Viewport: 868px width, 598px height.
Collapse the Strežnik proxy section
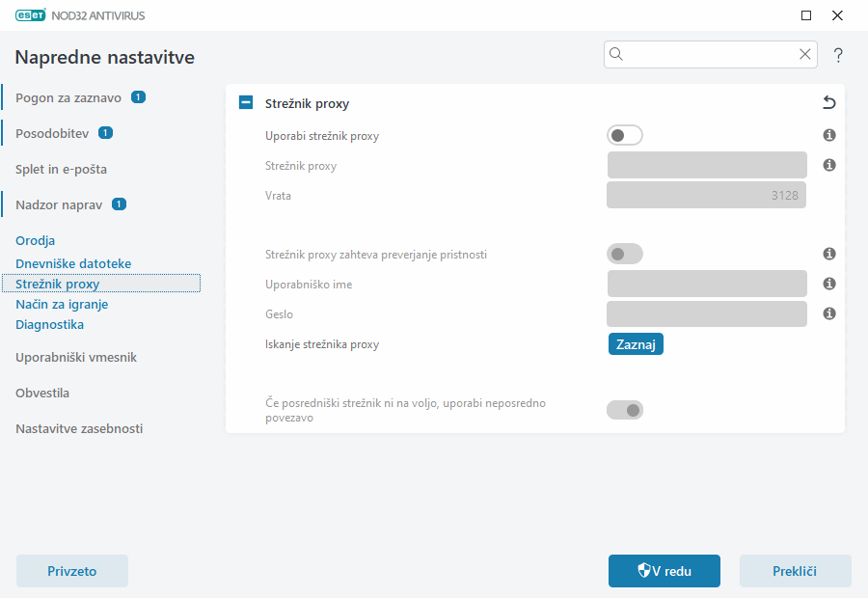(245, 101)
